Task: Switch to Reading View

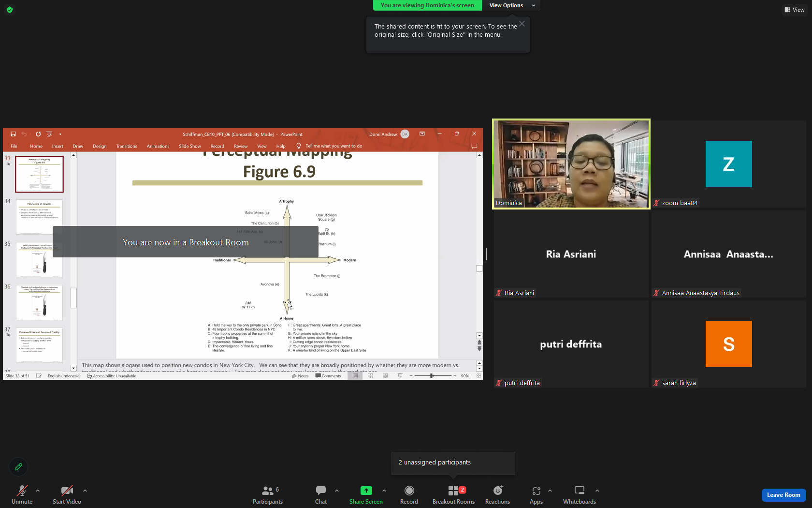Action: tap(385, 376)
